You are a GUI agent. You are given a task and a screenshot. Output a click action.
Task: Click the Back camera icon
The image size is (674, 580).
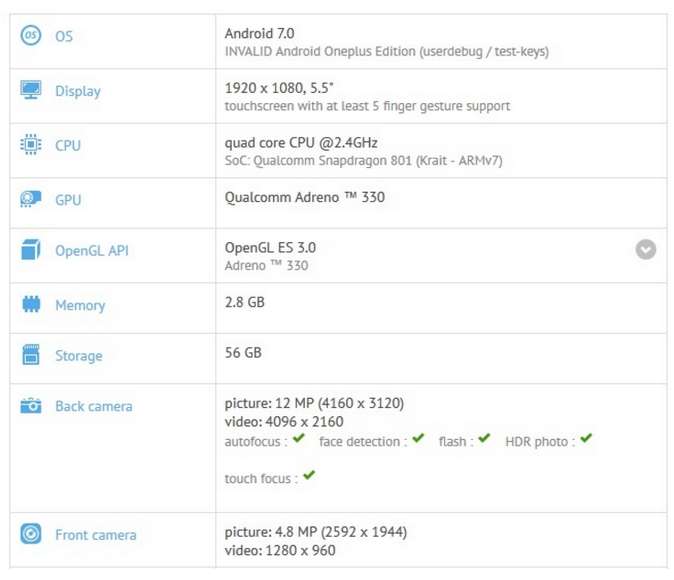pyautogui.click(x=31, y=405)
